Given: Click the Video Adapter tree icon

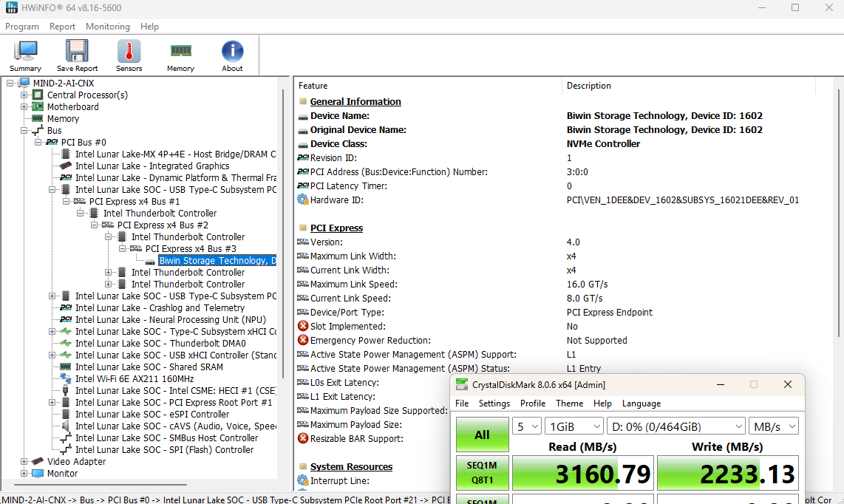Looking at the screenshot, I should coord(38,461).
